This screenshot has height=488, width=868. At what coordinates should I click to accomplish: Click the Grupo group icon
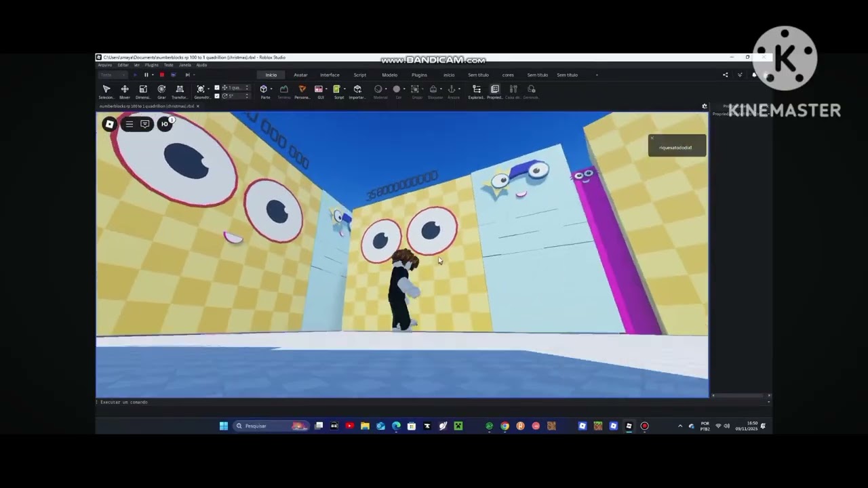[x=415, y=89]
